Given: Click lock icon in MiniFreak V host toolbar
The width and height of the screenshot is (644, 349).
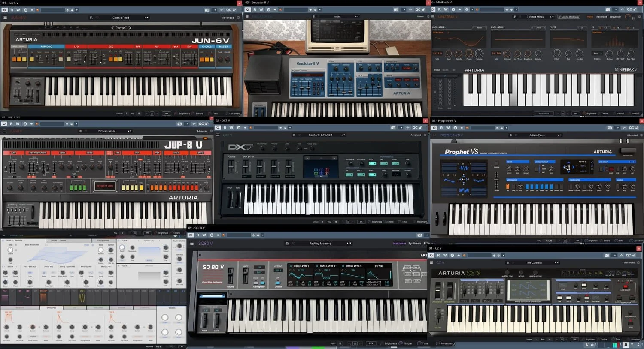Looking at the screenshot, I should pos(636,9).
